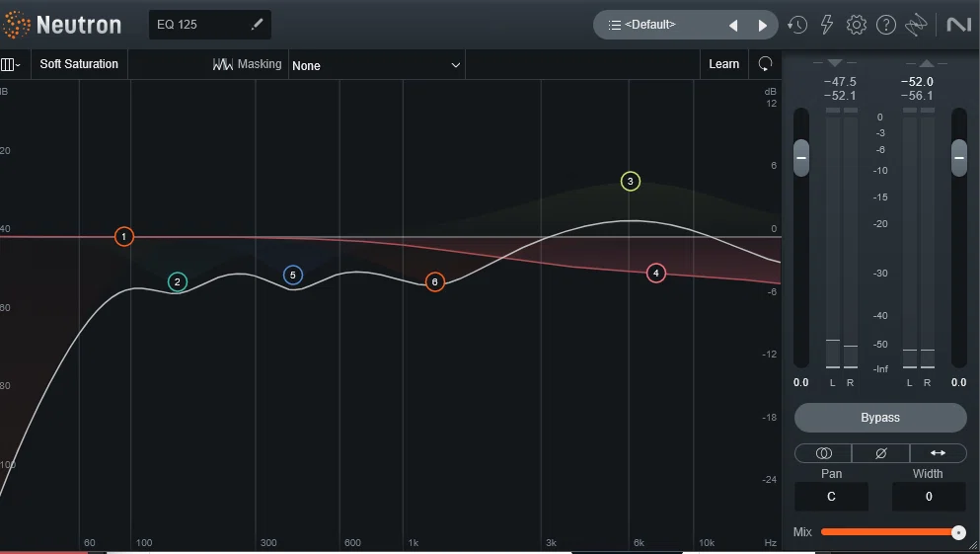This screenshot has height=554, width=980.
Task: Expand the module layout dropdown at far left
Action: (x=10, y=64)
